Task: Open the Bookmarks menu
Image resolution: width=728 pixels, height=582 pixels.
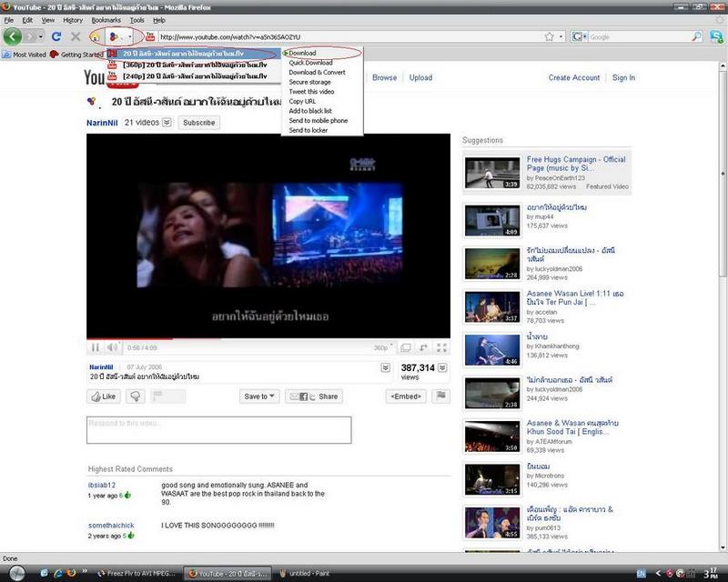Action: pos(106,20)
